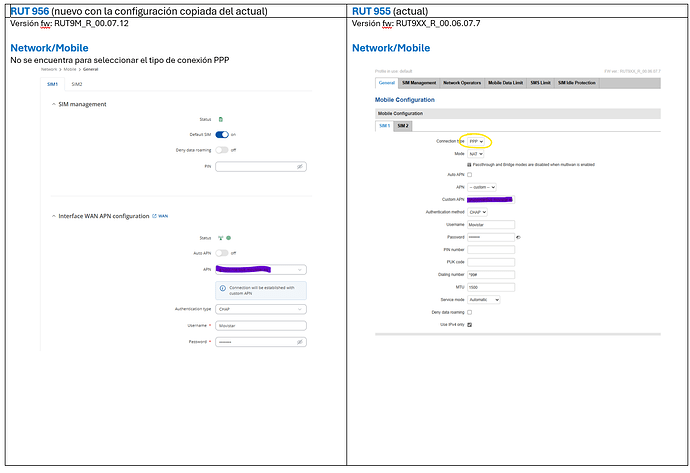Click the Custom APN input field

coord(491,200)
